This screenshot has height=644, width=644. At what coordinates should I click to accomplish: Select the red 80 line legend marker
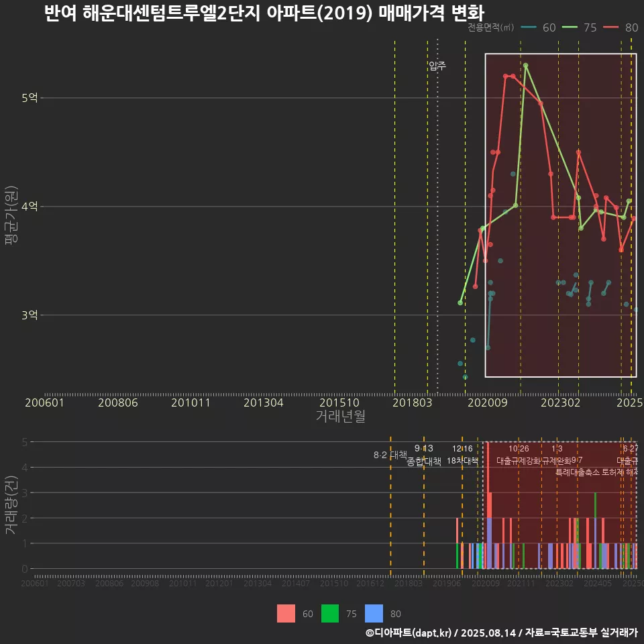coord(610,28)
